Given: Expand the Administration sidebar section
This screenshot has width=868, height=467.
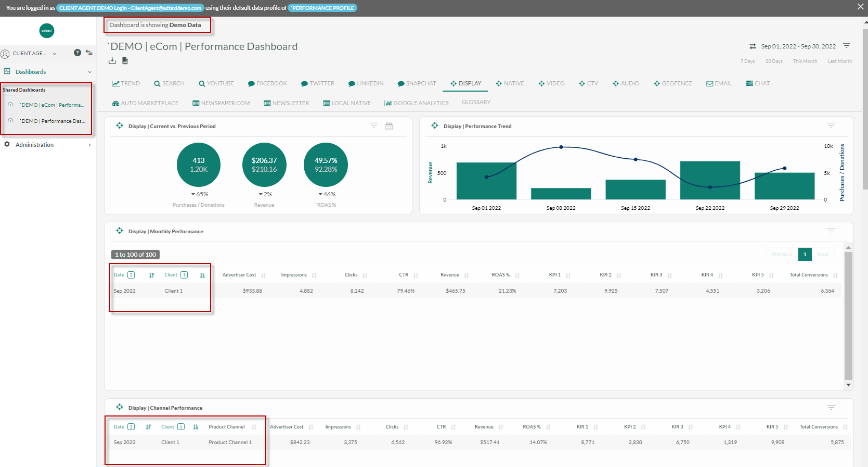Looking at the screenshot, I should 47,145.
